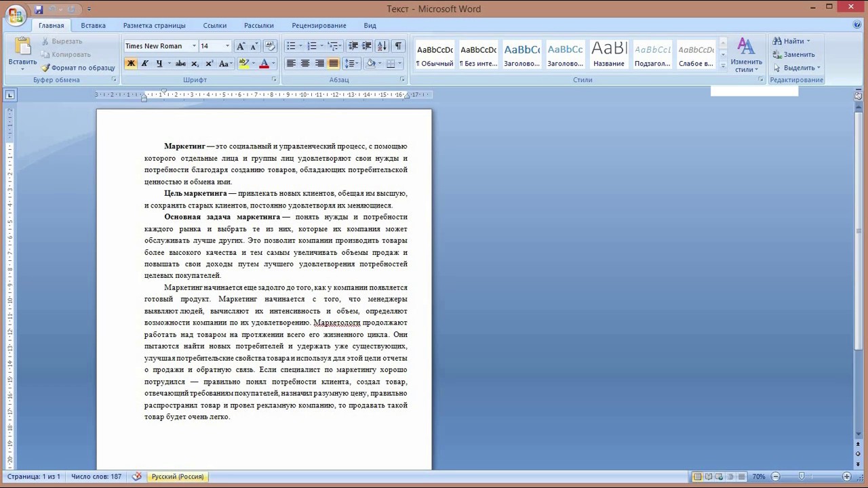Click the spell check status icon

(137, 476)
